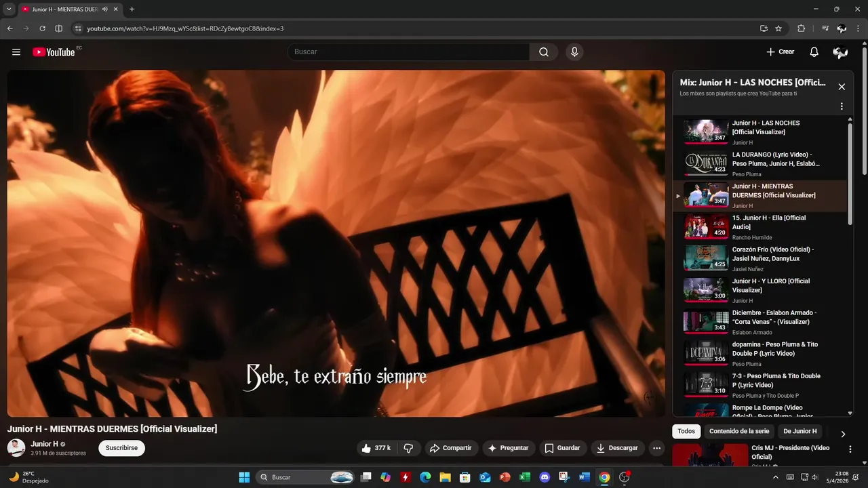Open Microsoft Edge from taskbar
The image size is (868, 488).
(425, 477)
